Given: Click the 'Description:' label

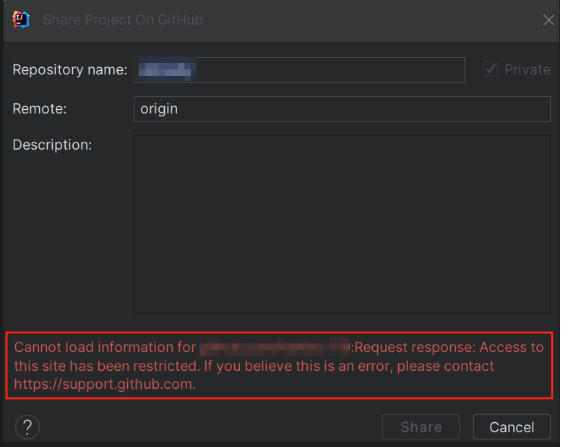Looking at the screenshot, I should (x=52, y=145).
